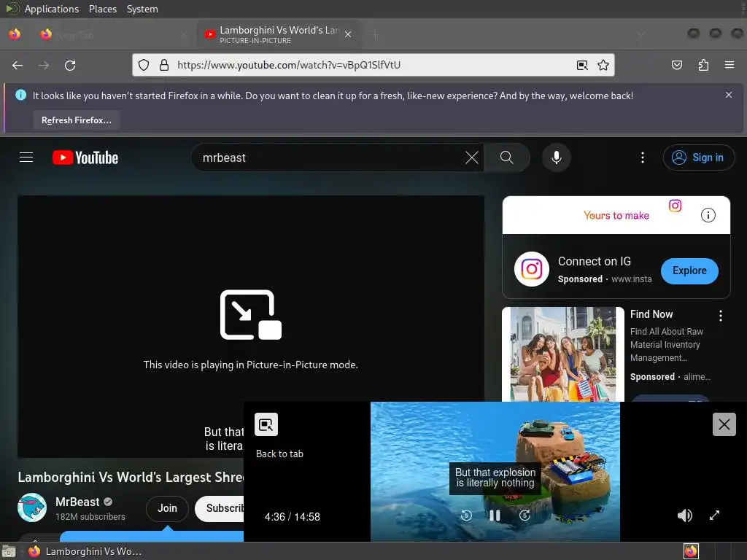
Task: Click the Picture-in-Picture placeholder video area
Action: tap(251, 326)
